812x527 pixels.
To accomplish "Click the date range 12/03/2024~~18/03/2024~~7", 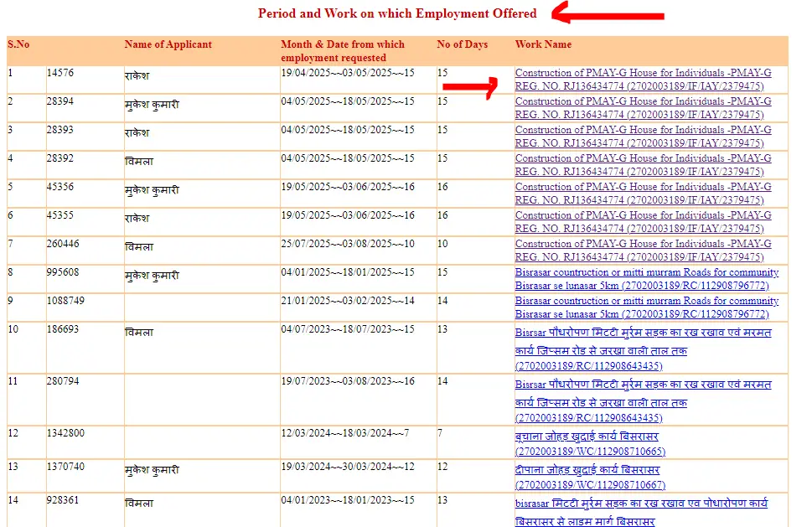I will [x=345, y=433].
